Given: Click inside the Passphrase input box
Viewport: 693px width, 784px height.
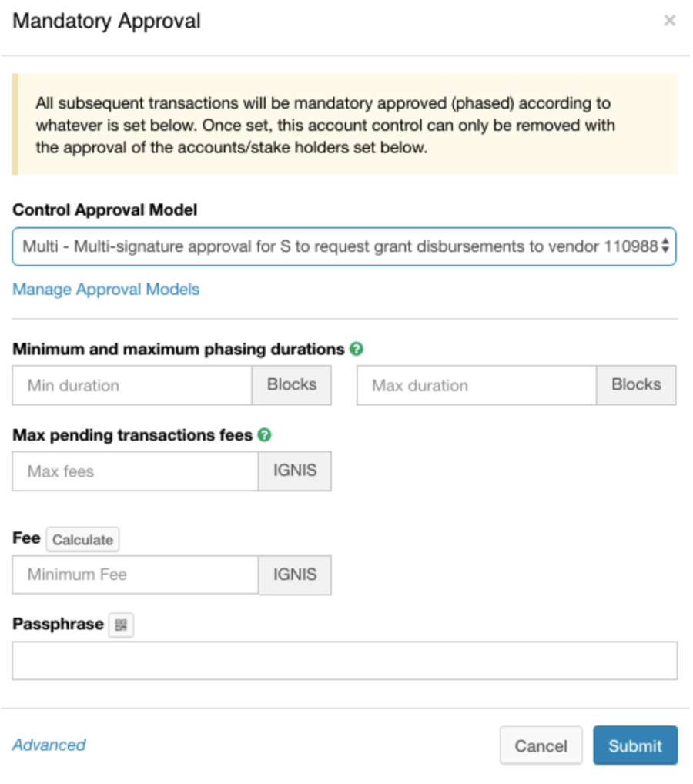Looking at the screenshot, I should [345, 660].
